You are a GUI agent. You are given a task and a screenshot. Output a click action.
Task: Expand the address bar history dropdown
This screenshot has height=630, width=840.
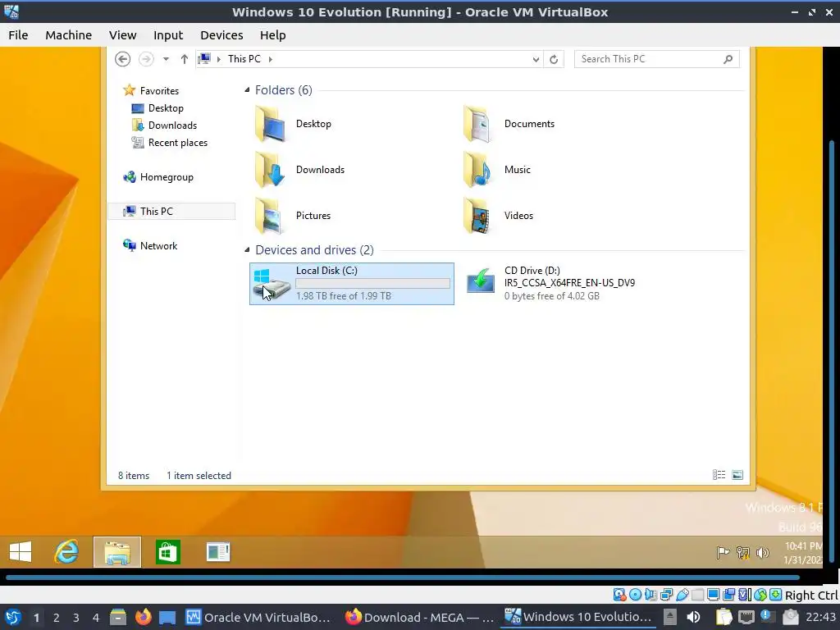(536, 59)
